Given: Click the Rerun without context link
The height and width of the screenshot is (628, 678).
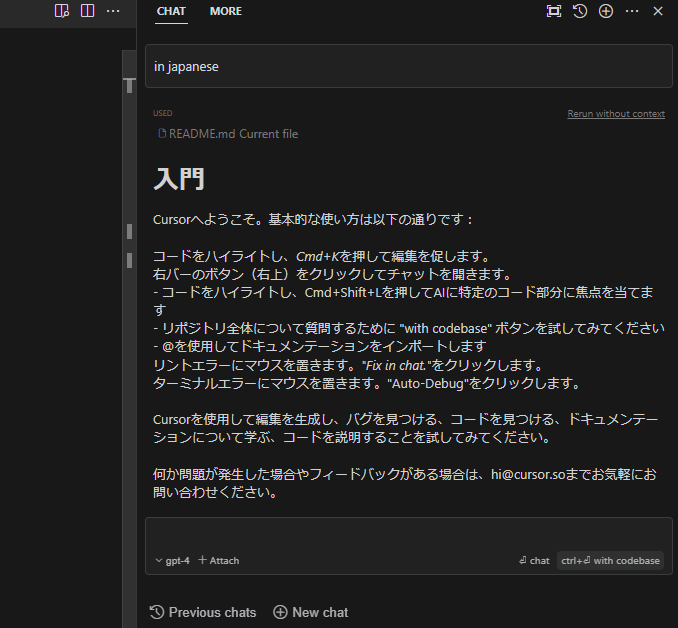Looking at the screenshot, I should (616, 114).
